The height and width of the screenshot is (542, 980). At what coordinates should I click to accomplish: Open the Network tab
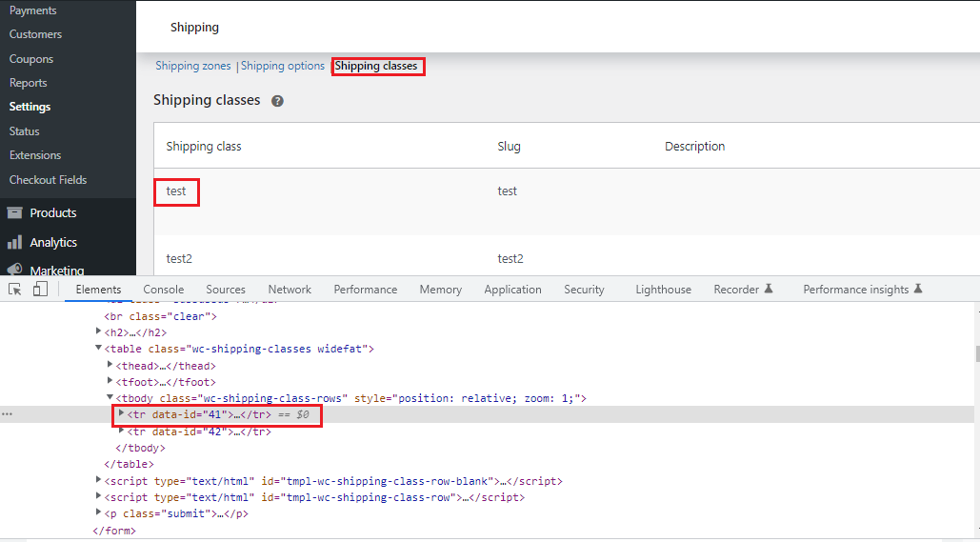point(290,290)
